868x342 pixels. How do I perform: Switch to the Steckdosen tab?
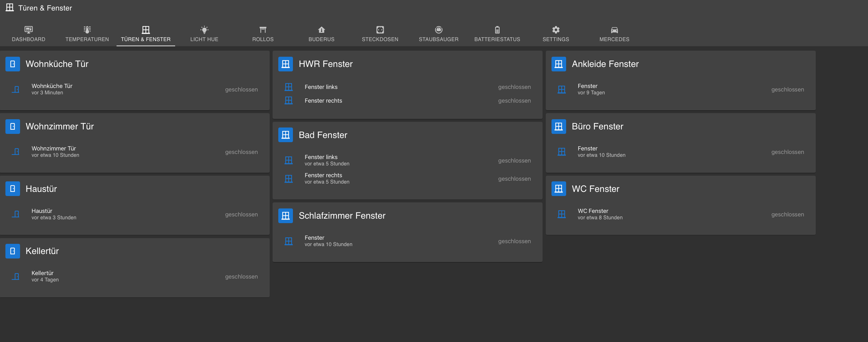point(380,34)
